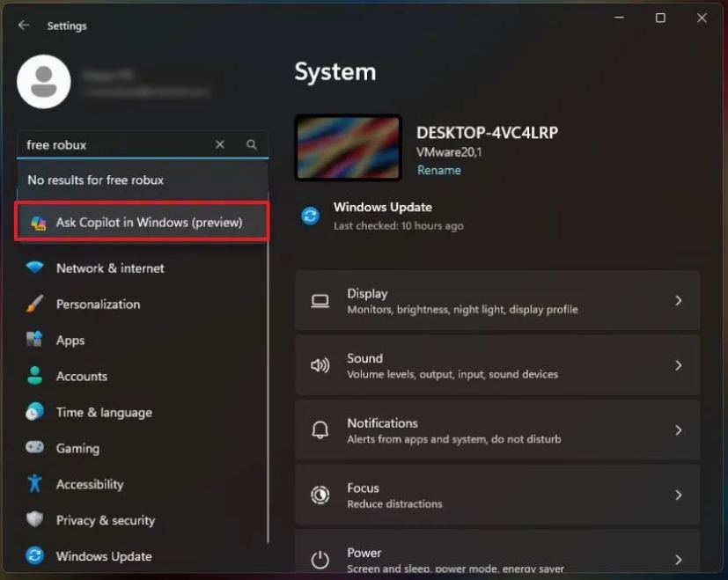Click the Sound speaker icon

click(320, 365)
